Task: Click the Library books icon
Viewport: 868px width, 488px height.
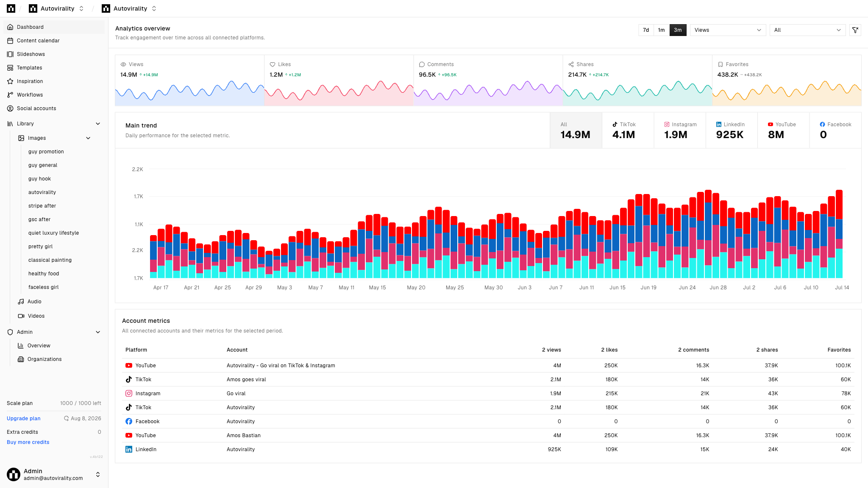Action: click(x=10, y=124)
